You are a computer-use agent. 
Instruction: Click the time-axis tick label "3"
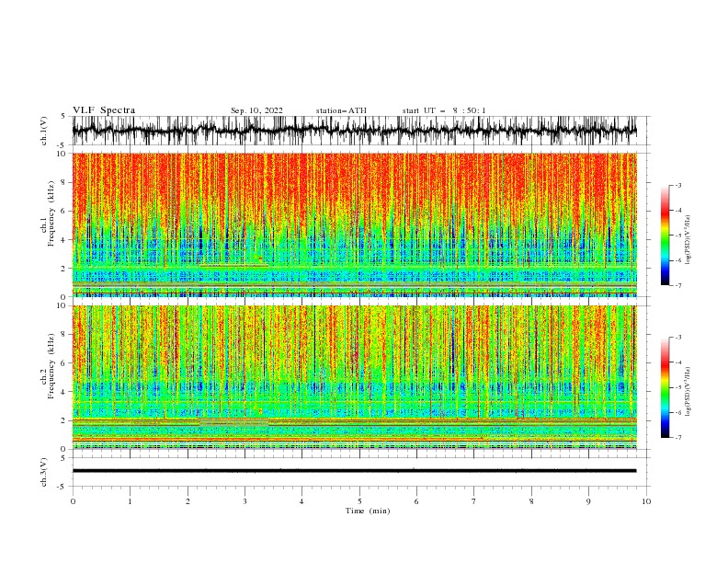click(x=245, y=501)
